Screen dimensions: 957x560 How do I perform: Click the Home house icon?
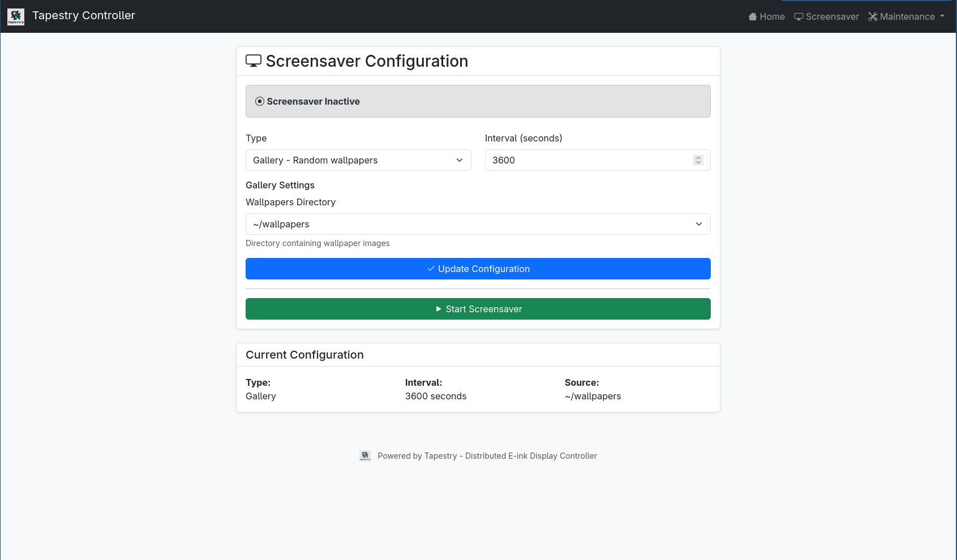click(753, 17)
